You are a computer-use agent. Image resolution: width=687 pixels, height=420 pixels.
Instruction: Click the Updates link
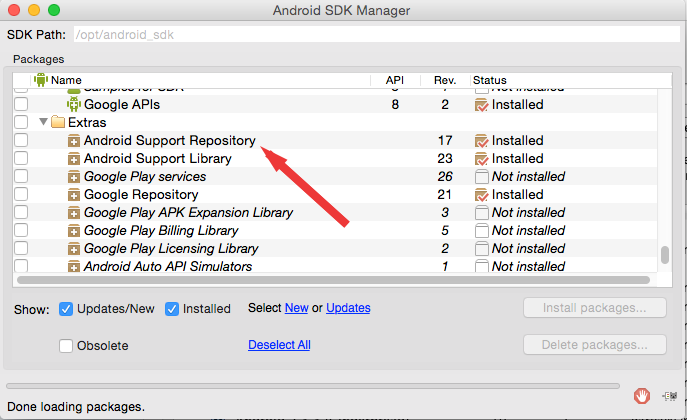348,308
